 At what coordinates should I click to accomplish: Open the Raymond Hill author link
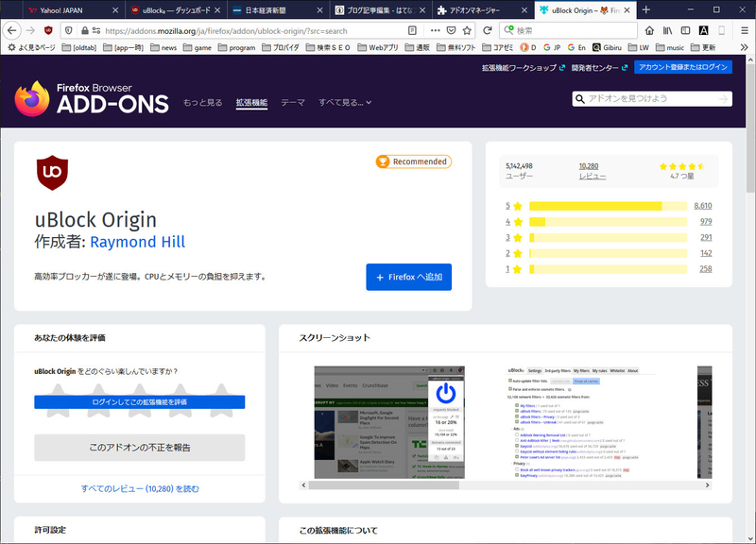[x=137, y=242]
